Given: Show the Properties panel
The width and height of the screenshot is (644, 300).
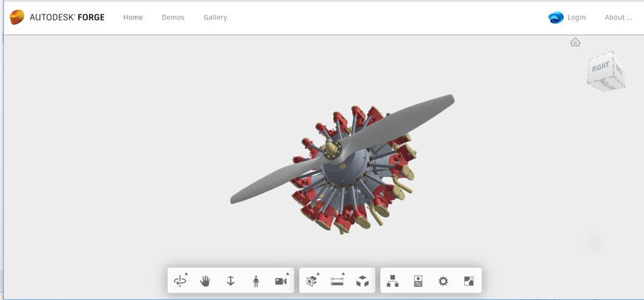Looking at the screenshot, I should click(x=418, y=281).
